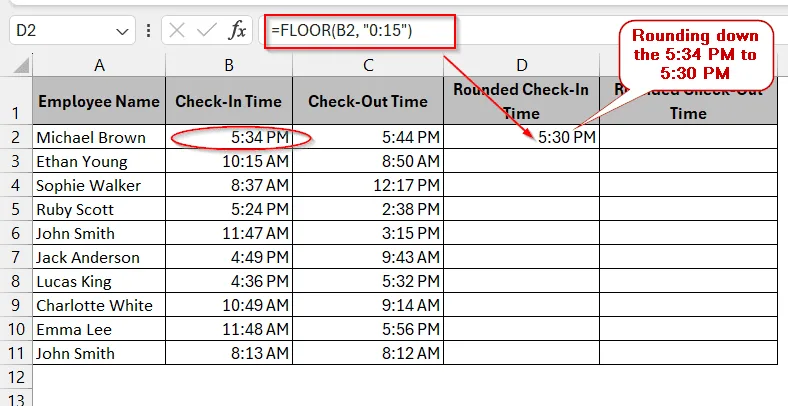Select row 1 header
788x406 pixels.
16,100
